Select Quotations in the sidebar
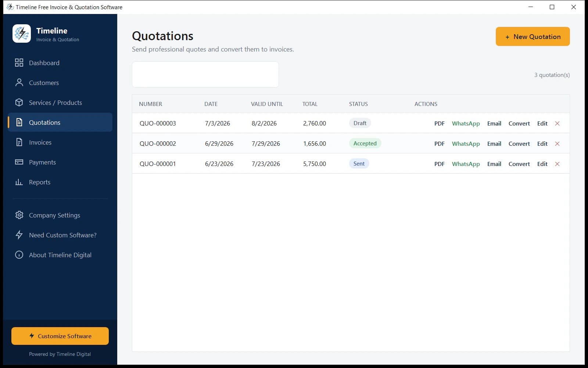Image resolution: width=588 pixels, height=368 pixels. (x=60, y=122)
